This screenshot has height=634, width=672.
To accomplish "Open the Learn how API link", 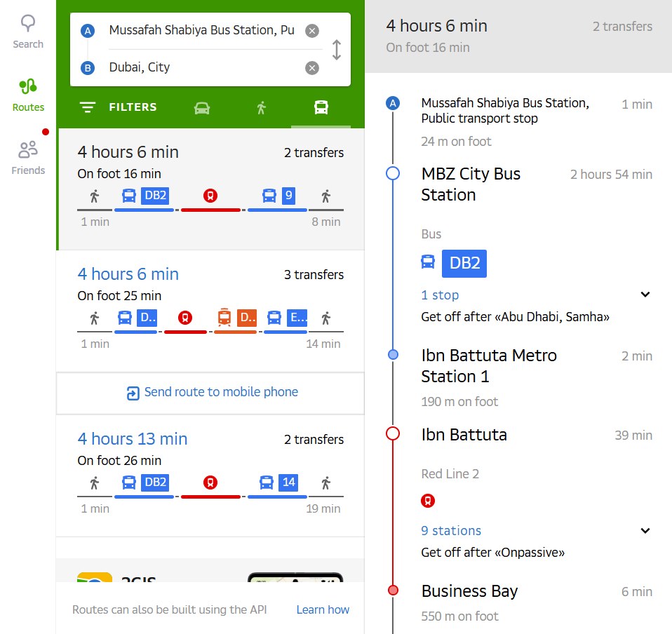I will [x=323, y=609].
